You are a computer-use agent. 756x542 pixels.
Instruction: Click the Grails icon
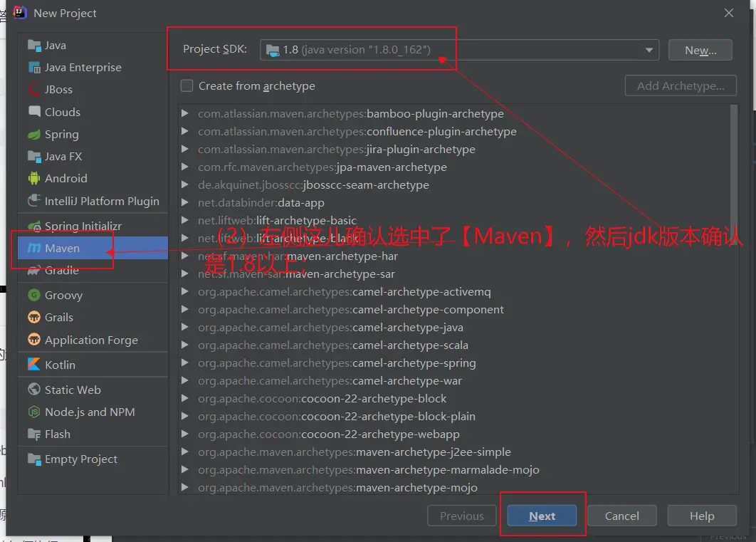pyautogui.click(x=34, y=317)
